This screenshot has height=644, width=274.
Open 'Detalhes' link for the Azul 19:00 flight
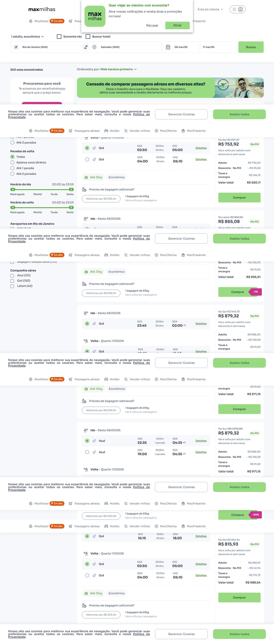pos(201,452)
